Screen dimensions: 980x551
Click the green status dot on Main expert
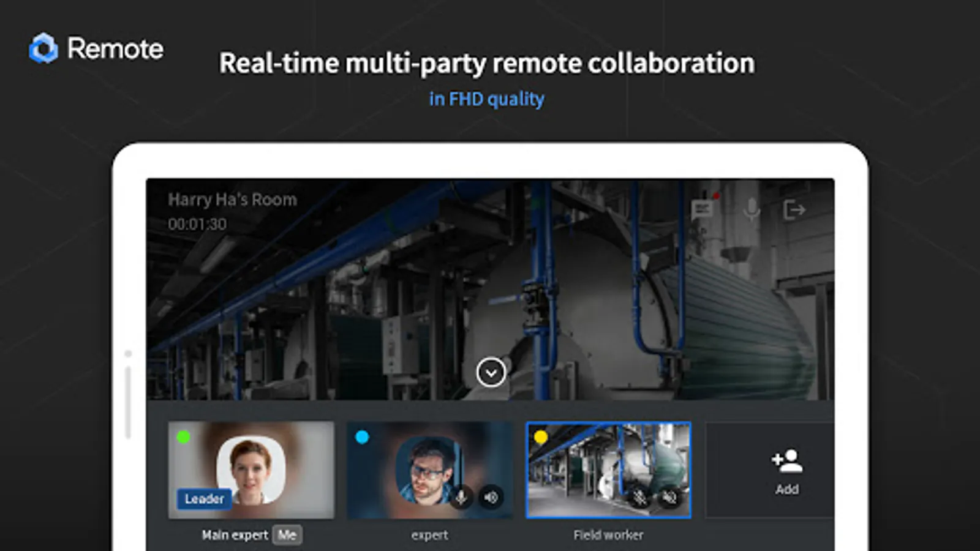pos(183,437)
